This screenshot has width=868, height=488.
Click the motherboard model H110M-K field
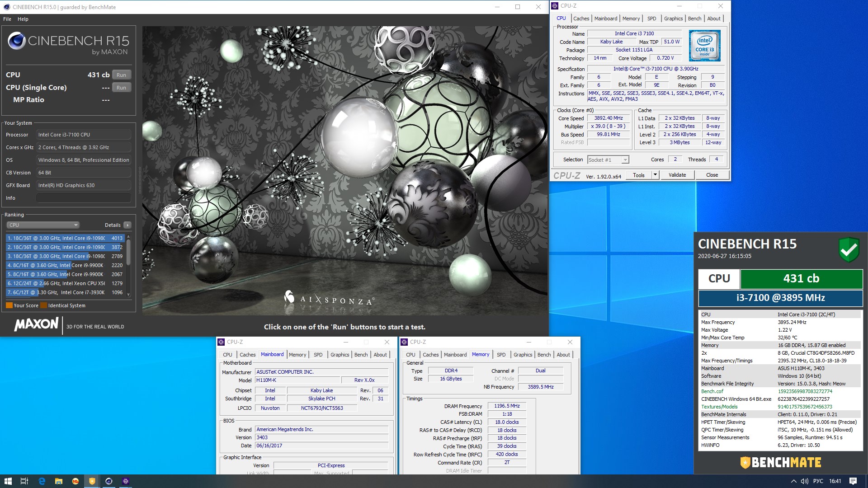click(x=297, y=380)
